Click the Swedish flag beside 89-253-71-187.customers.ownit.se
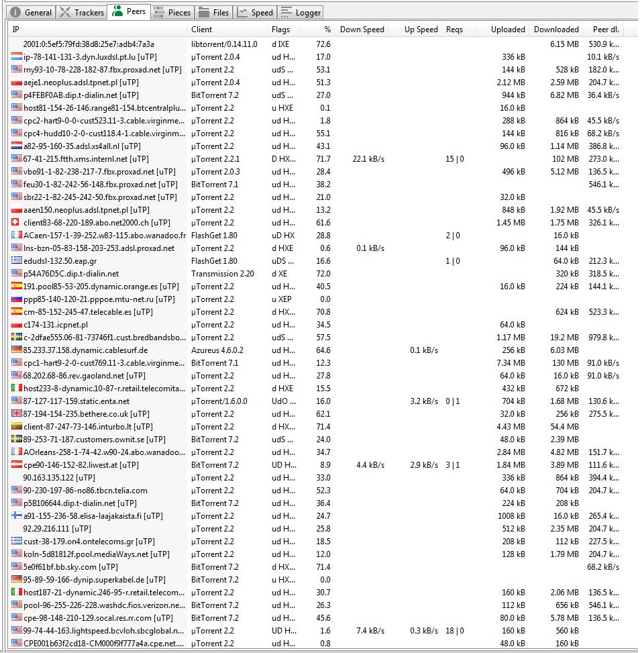This screenshot has height=653, width=644. click(x=17, y=439)
